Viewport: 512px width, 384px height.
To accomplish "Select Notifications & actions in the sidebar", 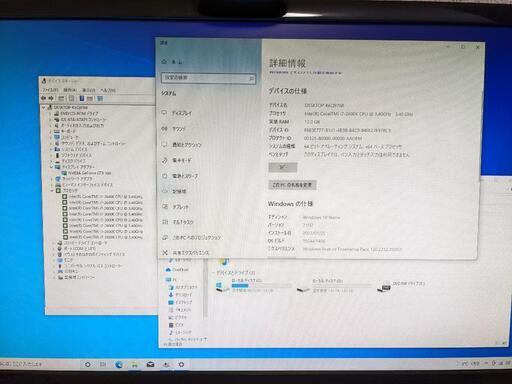I will point(186,145).
